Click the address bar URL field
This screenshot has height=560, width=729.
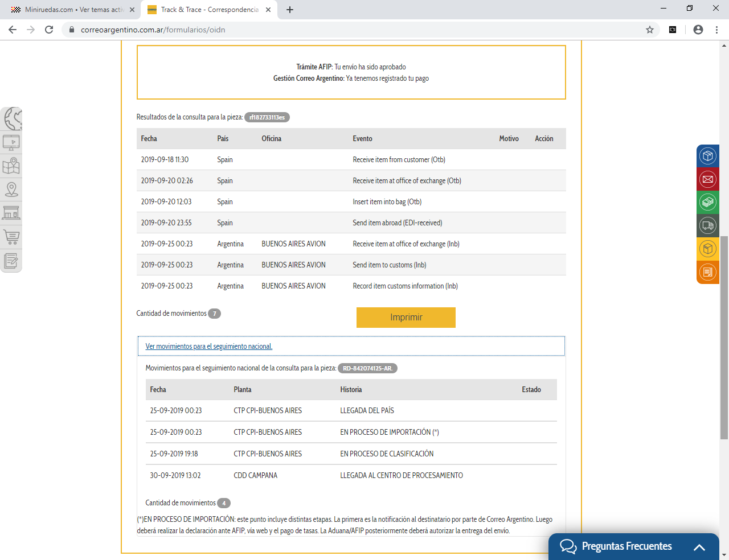(342, 30)
